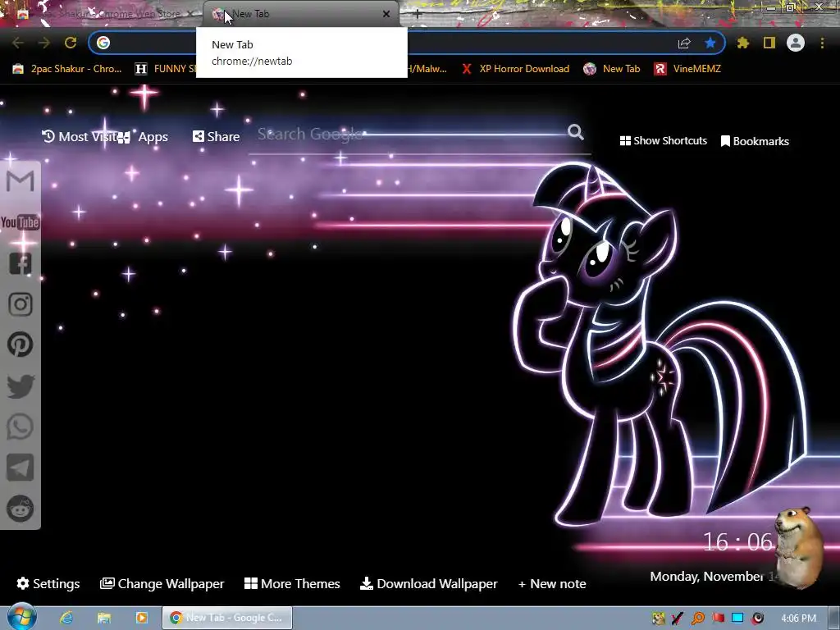Select New Tab - Google Chrome taskbar button
This screenshot has height=630, width=840.
(x=227, y=618)
